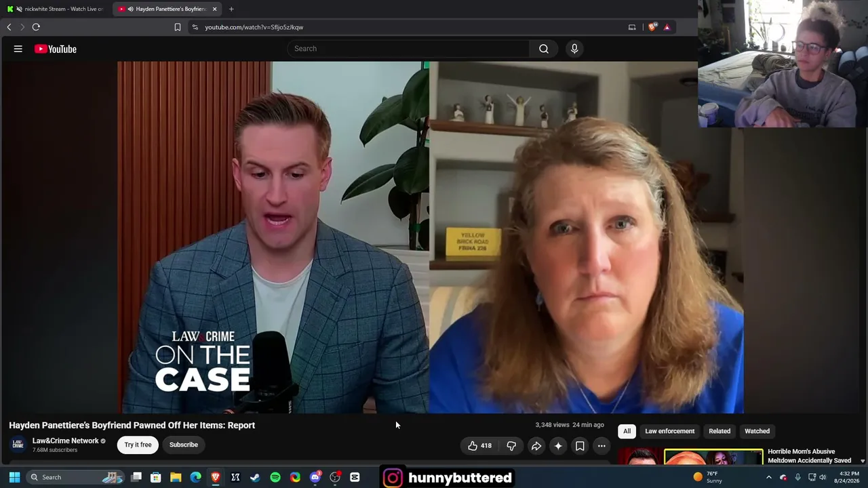Launch Microsoft Store from taskbar

pyautogui.click(x=156, y=477)
